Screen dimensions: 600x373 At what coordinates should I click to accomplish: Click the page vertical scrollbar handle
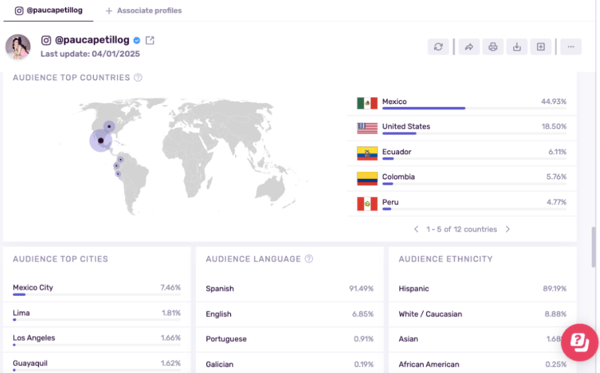coord(593,247)
